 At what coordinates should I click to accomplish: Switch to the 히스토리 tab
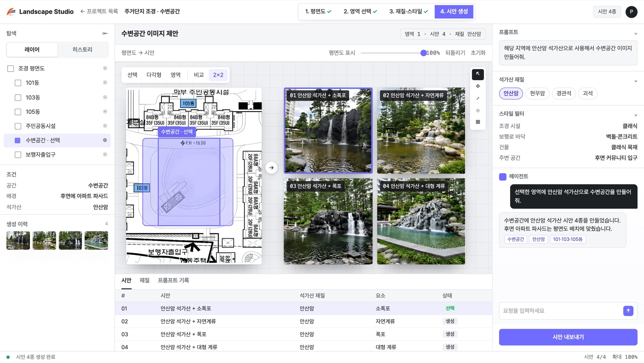(x=82, y=49)
